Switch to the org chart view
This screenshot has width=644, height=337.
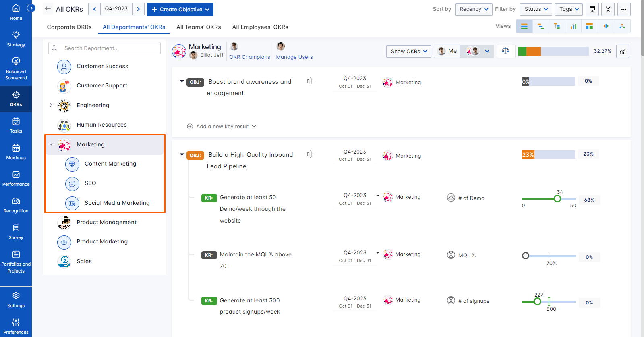click(x=622, y=26)
